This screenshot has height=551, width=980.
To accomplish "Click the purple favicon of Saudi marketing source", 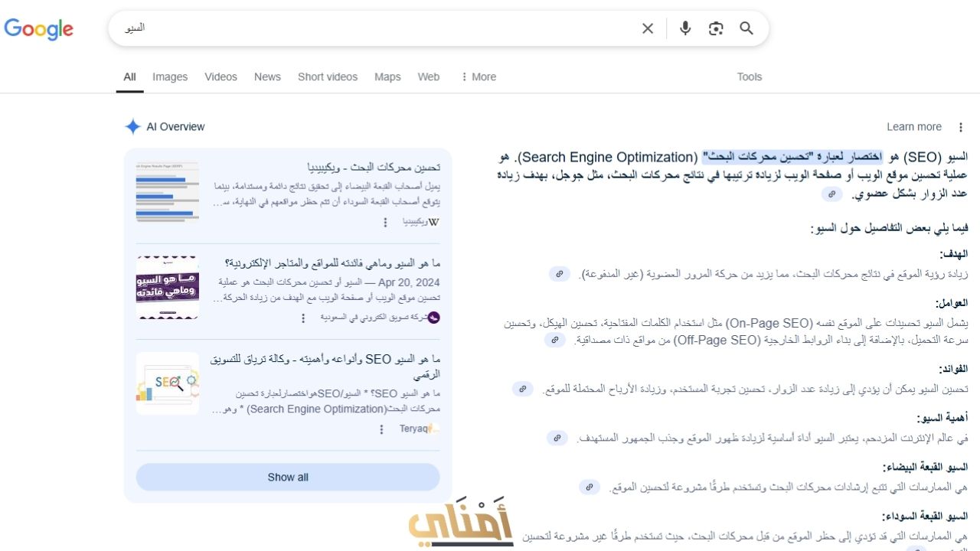I will click(x=434, y=318).
